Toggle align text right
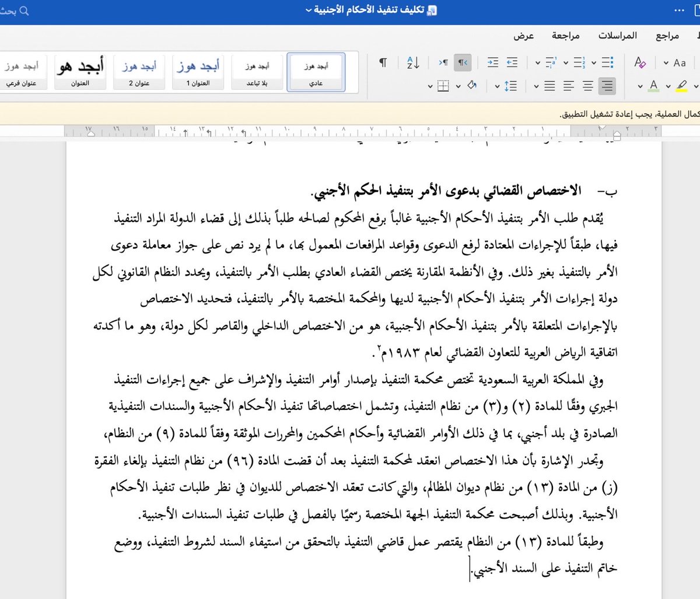This screenshot has height=599, width=700. point(607,86)
